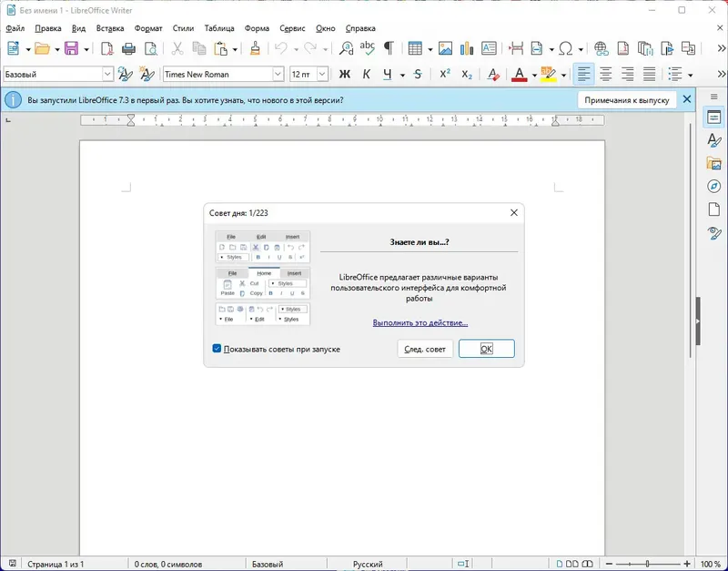
Task: Toggle bold Ж formatting
Action: [x=345, y=74]
